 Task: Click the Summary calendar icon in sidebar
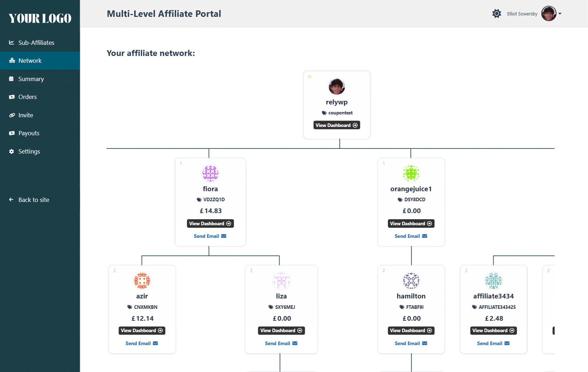coord(11,79)
